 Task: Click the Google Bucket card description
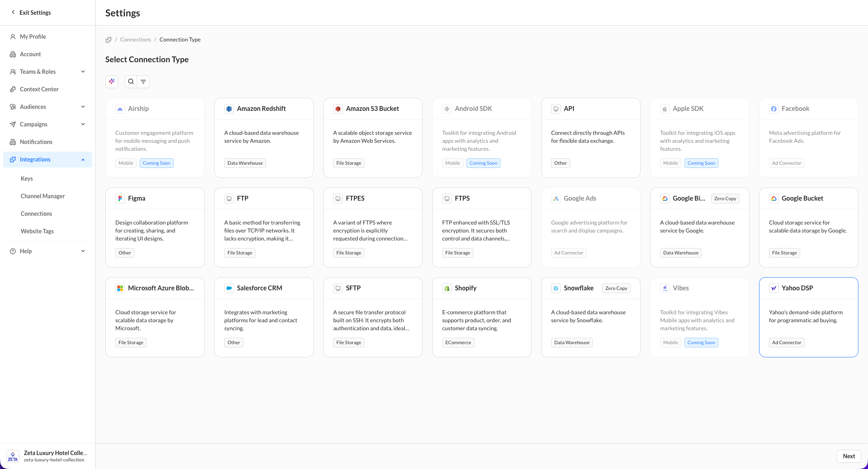tap(808, 227)
